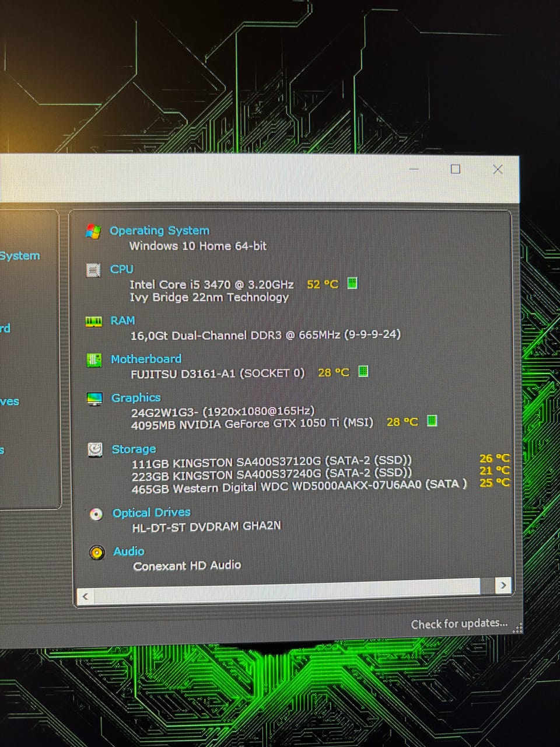Select the 111GB KINGSTON SA400S37120G row
Viewport: 560px width, 747px height.
click(x=272, y=462)
